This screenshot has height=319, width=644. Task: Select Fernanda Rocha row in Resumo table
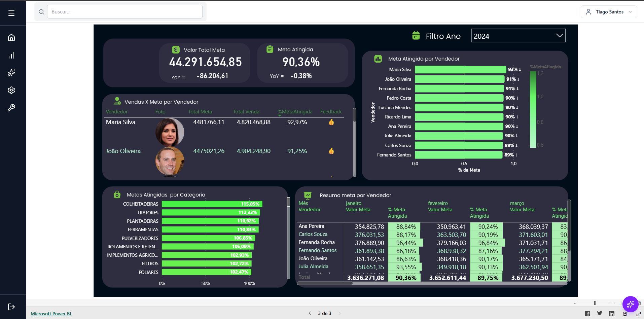point(317,242)
